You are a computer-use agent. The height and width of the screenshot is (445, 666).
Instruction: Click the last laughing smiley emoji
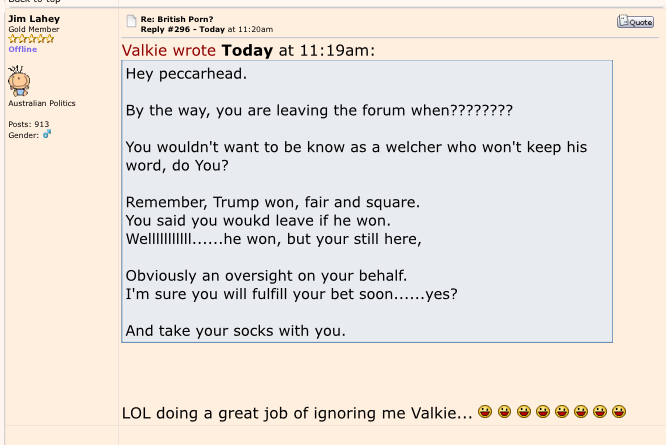point(619,412)
